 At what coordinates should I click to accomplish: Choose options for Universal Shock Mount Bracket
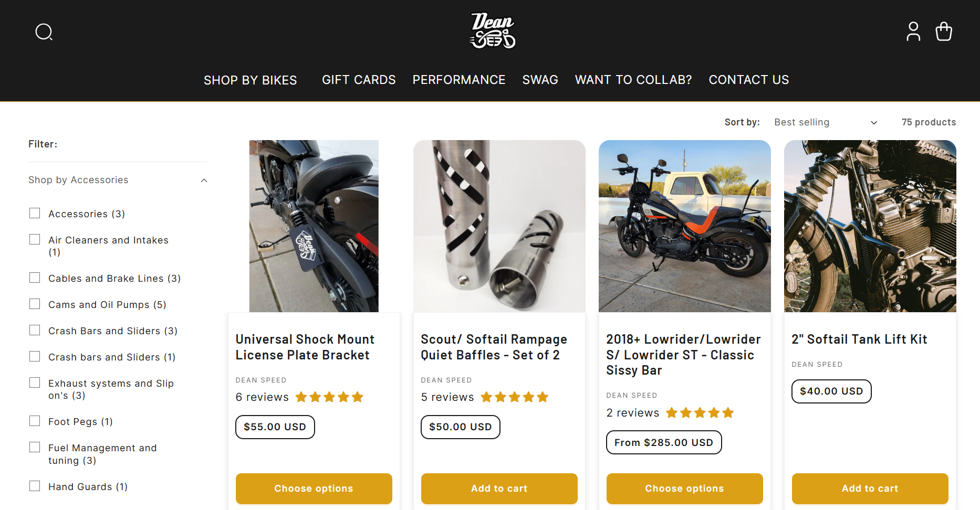click(314, 488)
